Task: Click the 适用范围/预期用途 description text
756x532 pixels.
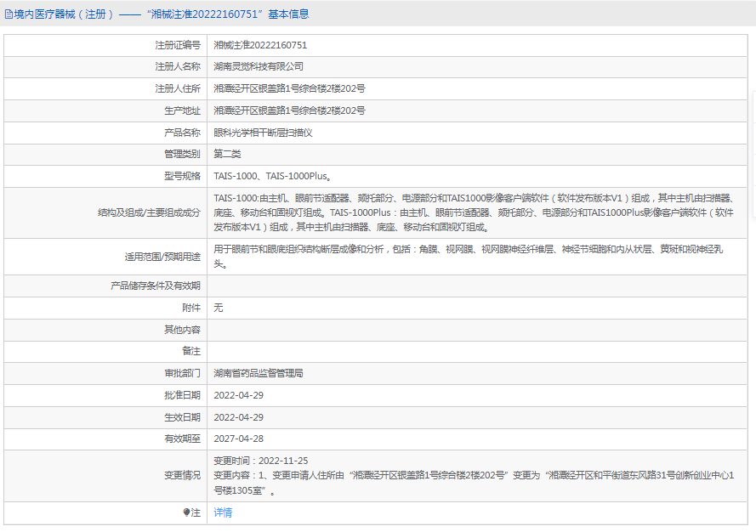Action: pos(469,256)
